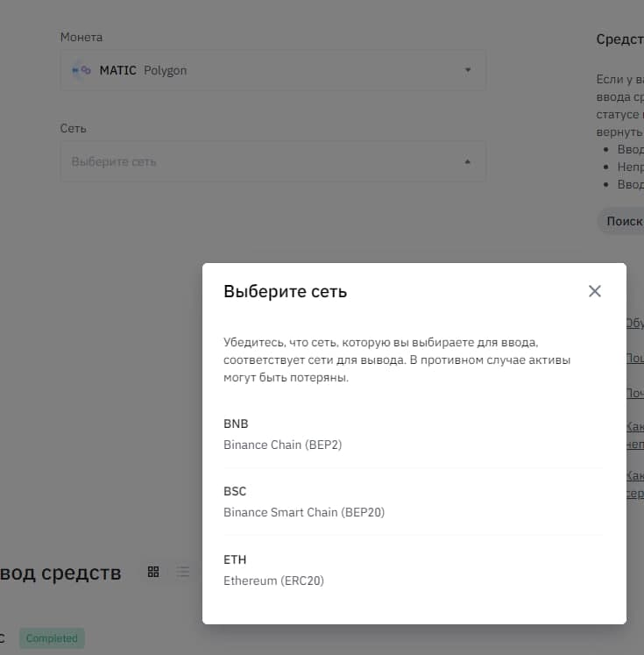Switch to list view icon

click(182, 572)
